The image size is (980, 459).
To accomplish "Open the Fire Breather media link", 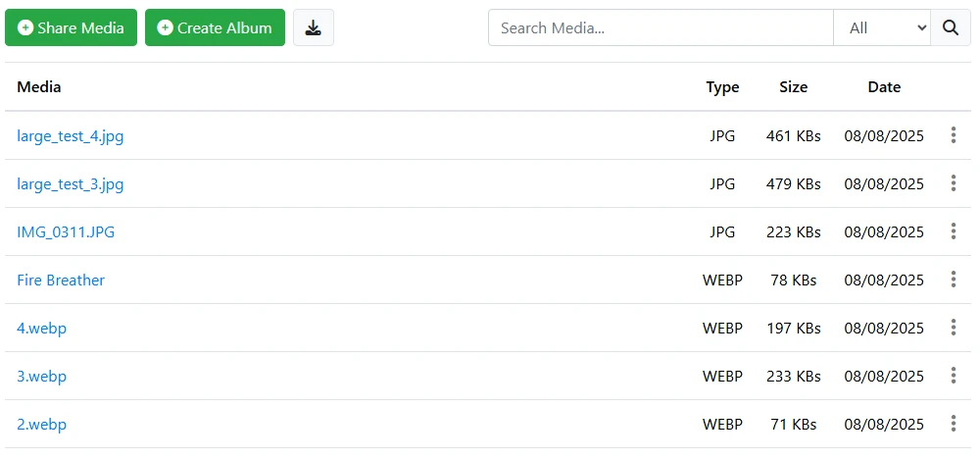I will 61,280.
